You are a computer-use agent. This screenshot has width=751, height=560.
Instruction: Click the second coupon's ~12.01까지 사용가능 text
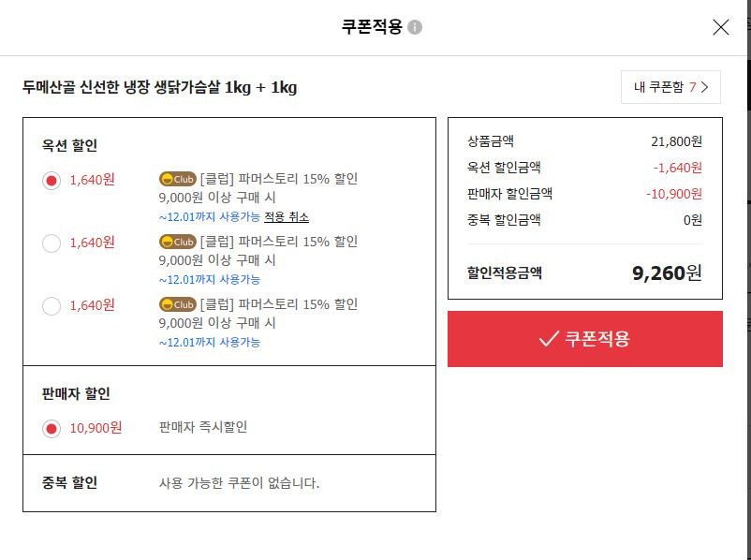pyautogui.click(x=210, y=280)
